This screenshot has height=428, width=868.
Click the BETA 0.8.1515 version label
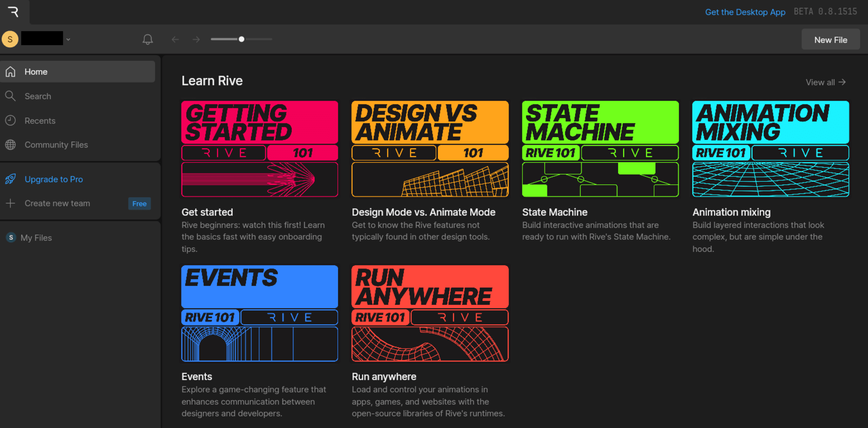pos(825,12)
